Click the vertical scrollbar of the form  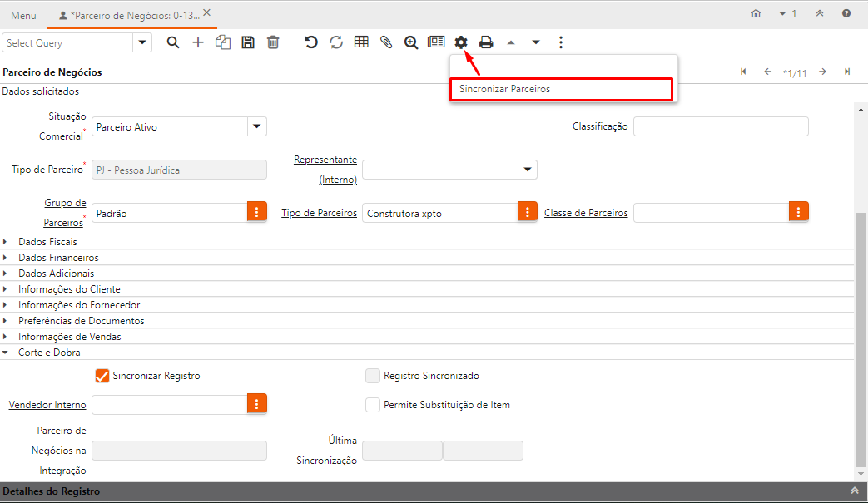861,333
